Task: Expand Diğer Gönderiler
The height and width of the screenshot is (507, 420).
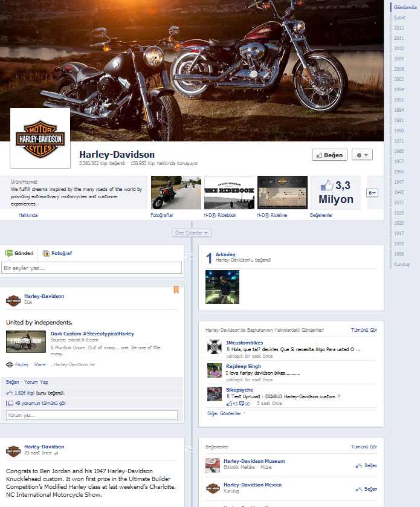Action: pos(225,413)
